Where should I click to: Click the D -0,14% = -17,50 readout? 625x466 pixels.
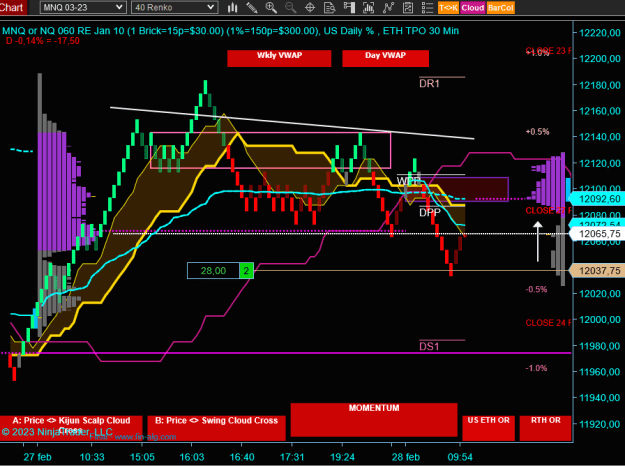tap(43, 41)
